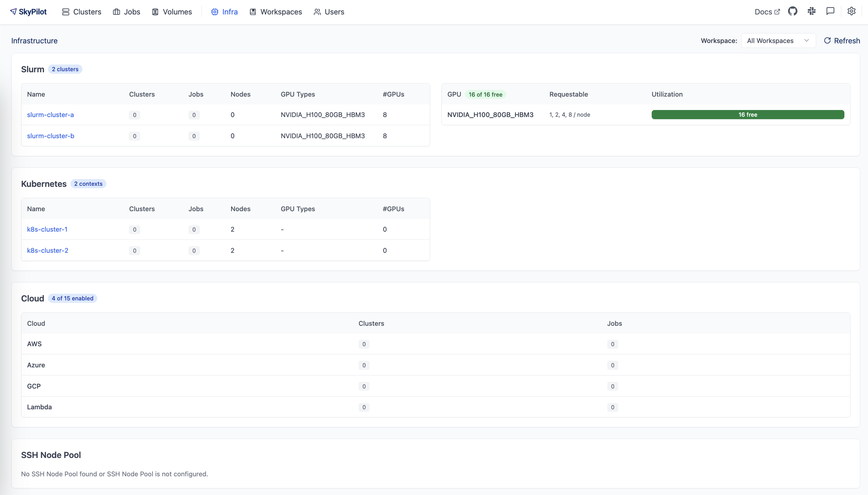868x495 pixels.
Task: Click the refresh icon next to Refresh
Action: [x=827, y=40]
